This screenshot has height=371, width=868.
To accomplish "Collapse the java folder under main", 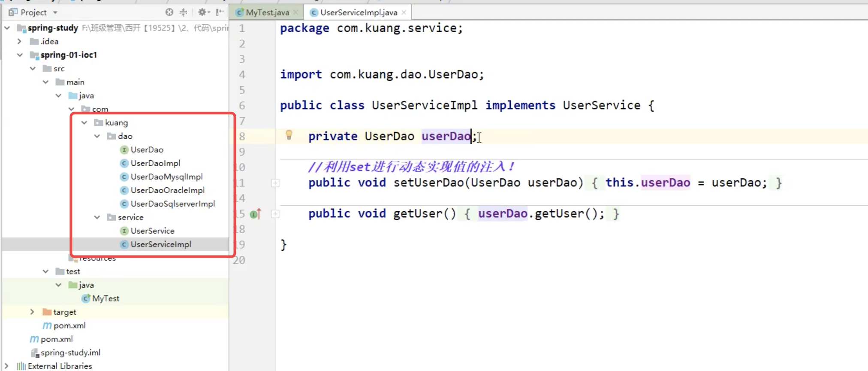I will coord(59,95).
